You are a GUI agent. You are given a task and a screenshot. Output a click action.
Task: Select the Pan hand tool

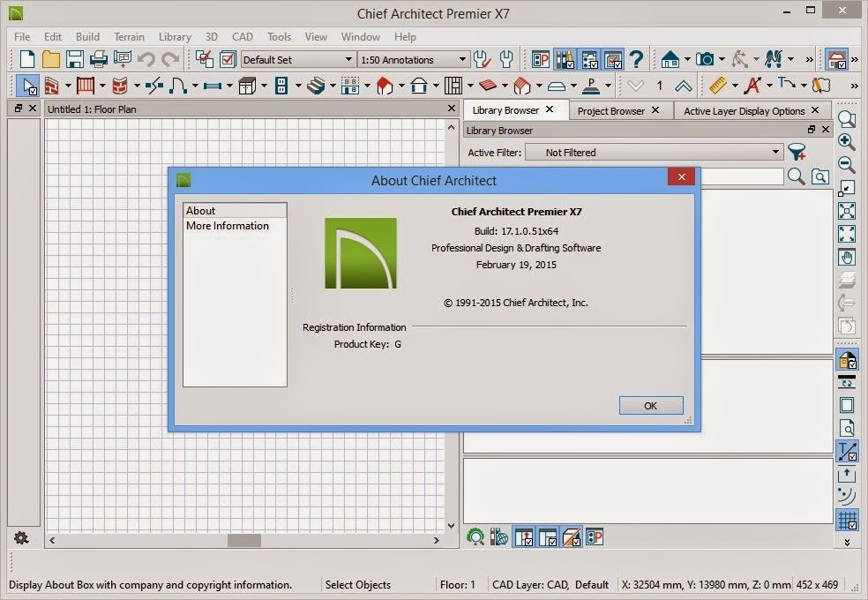847,258
